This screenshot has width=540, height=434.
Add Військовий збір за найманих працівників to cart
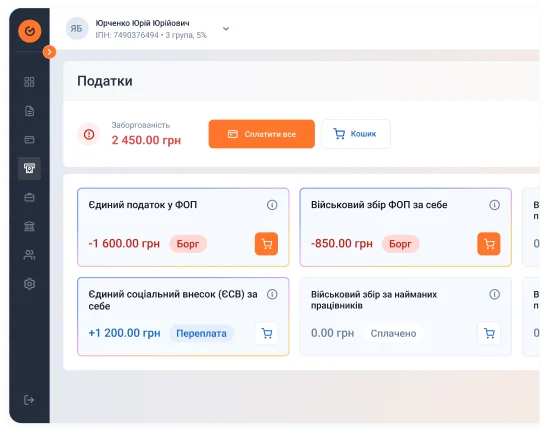click(x=489, y=333)
